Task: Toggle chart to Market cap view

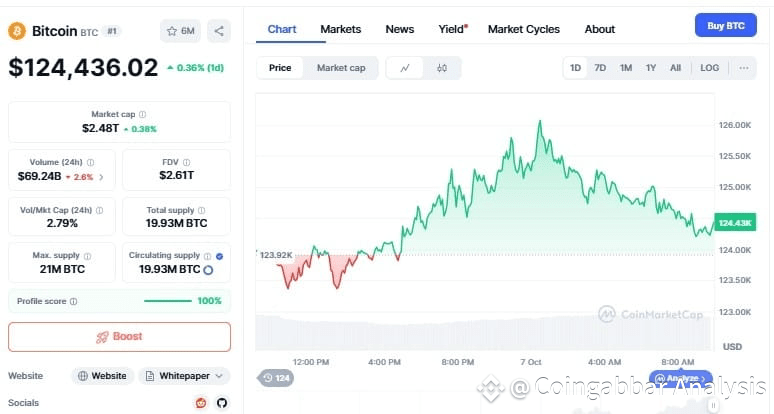Action: click(341, 68)
